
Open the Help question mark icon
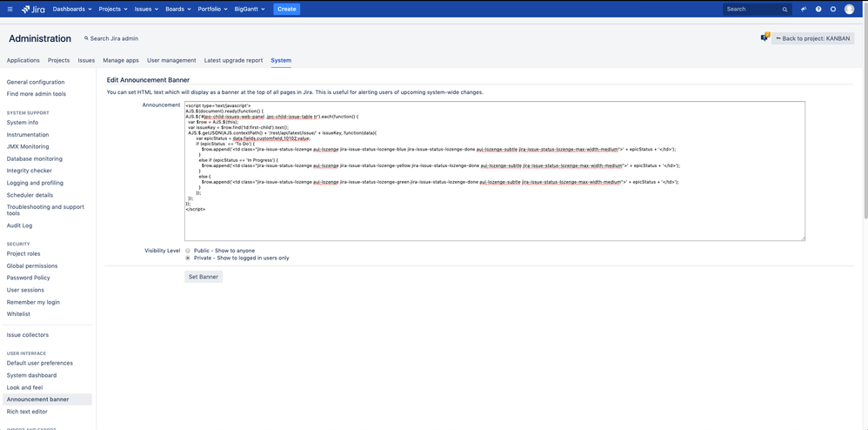[818, 9]
